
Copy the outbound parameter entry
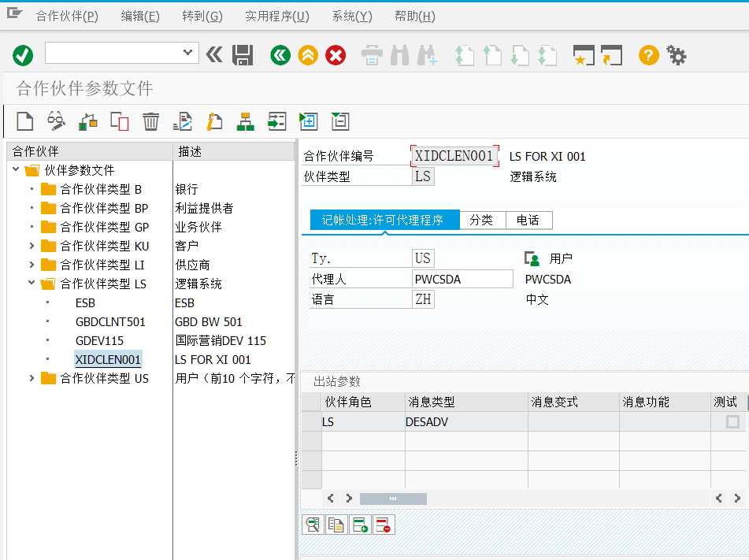[x=336, y=524]
